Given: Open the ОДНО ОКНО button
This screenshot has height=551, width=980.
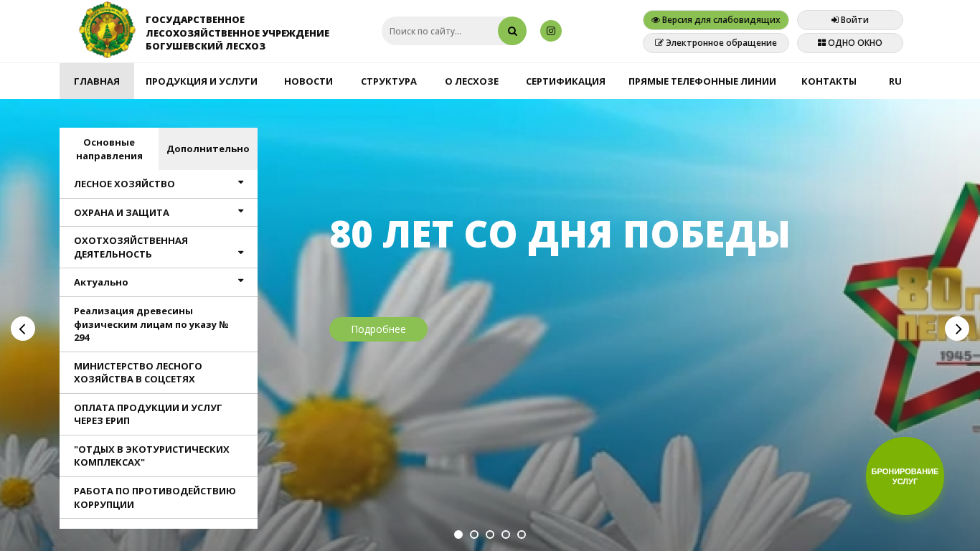Looking at the screenshot, I should [x=850, y=43].
